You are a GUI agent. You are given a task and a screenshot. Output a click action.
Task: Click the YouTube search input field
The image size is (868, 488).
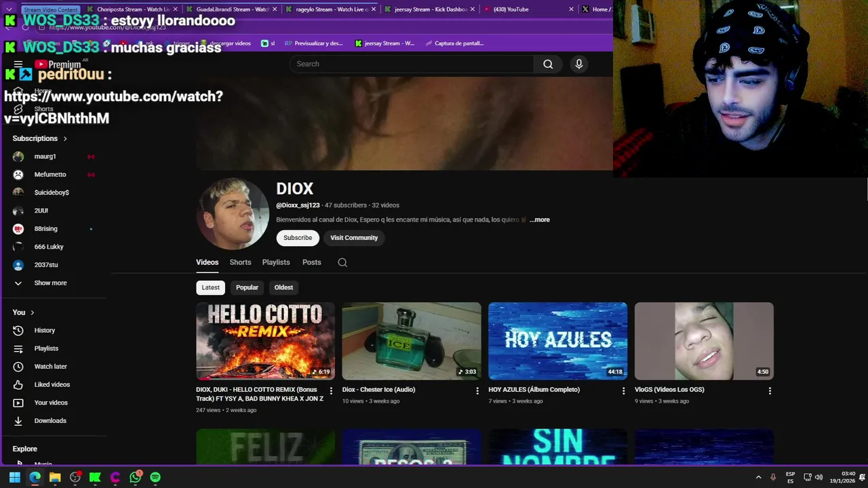412,64
